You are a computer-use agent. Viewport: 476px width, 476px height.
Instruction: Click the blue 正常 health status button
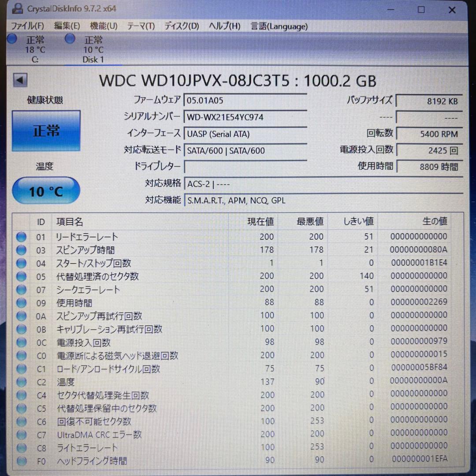tap(46, 130)
